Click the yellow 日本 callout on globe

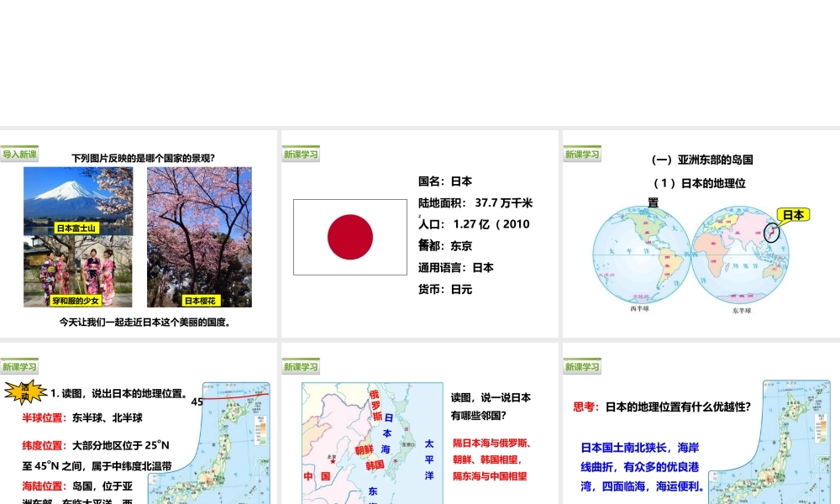click(x=794, y=215)
